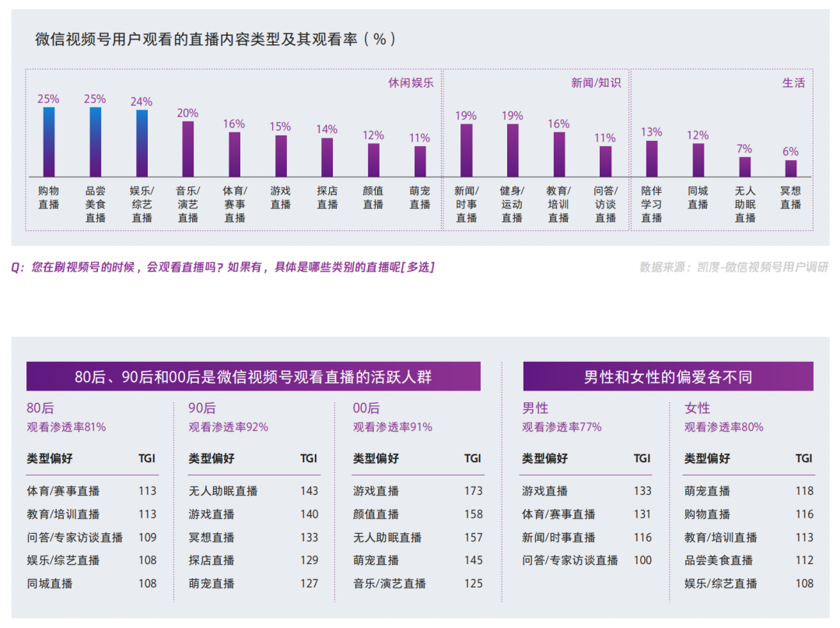Screen dimensions: 840x628
Task: Select the 购物直播 25% bar
Action: [x=49, y=140]
